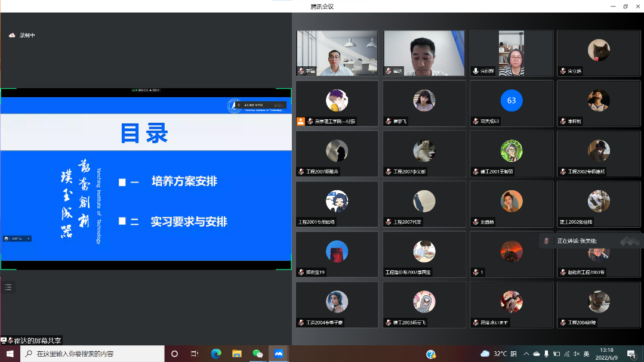Screen dimensions: 644x362
Task: Open the Windows Start menu
Action: [x=10, y=354]
